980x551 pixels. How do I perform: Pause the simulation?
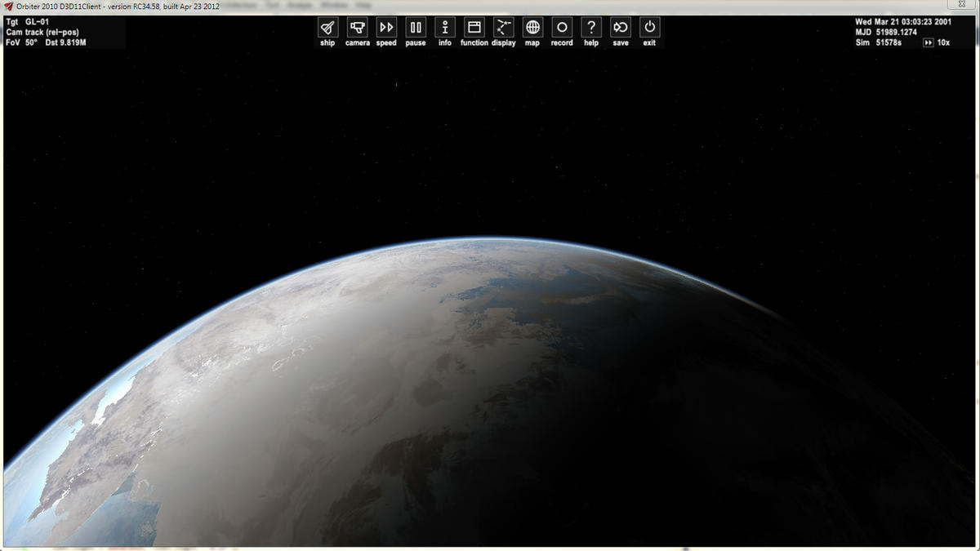pyautogui.click(x=416, y=27)
